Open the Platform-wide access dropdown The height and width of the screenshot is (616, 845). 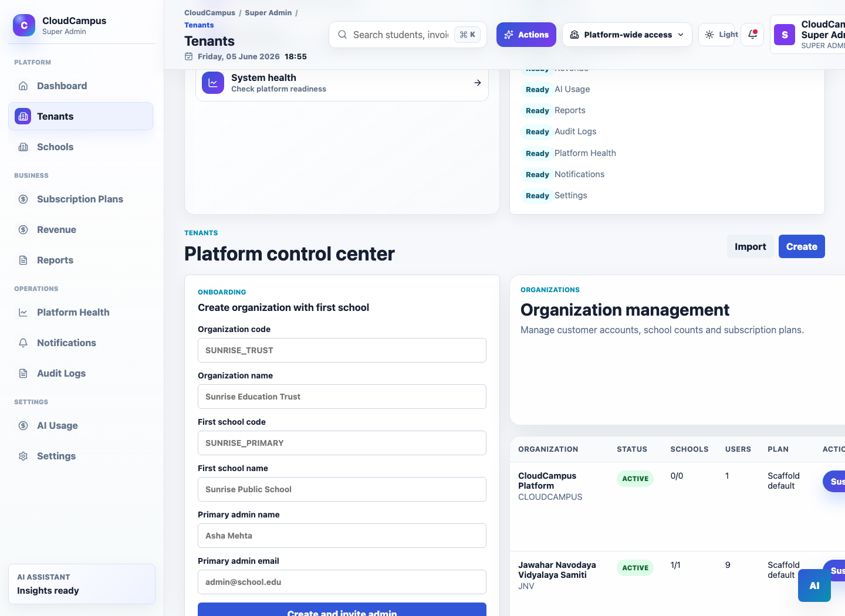click(627, 35)
